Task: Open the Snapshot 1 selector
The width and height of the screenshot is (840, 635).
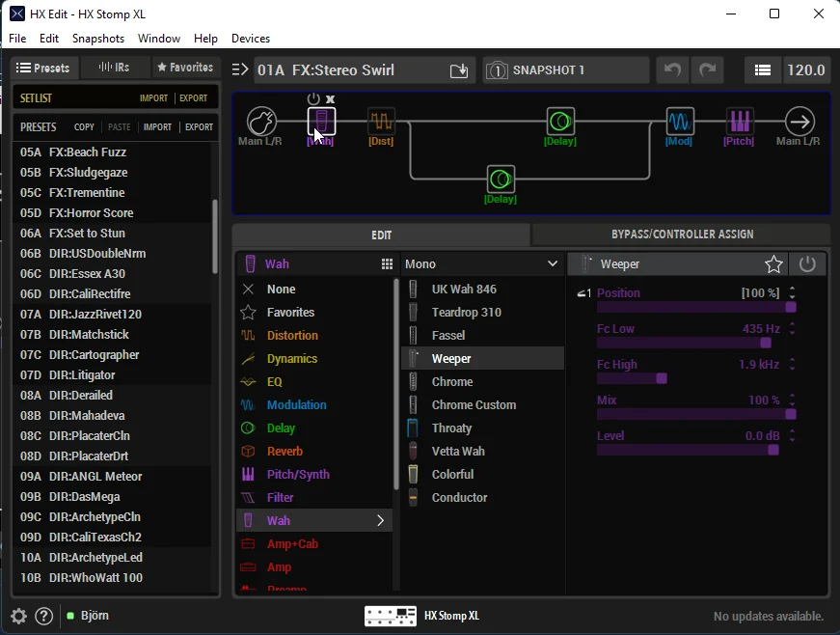Action: (566, 70)
